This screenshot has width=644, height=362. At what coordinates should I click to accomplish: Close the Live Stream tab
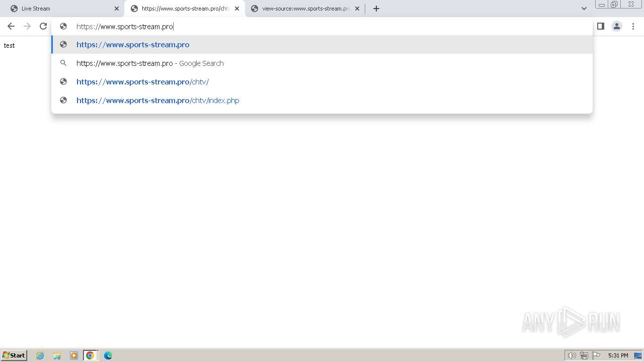click(117, 9)
